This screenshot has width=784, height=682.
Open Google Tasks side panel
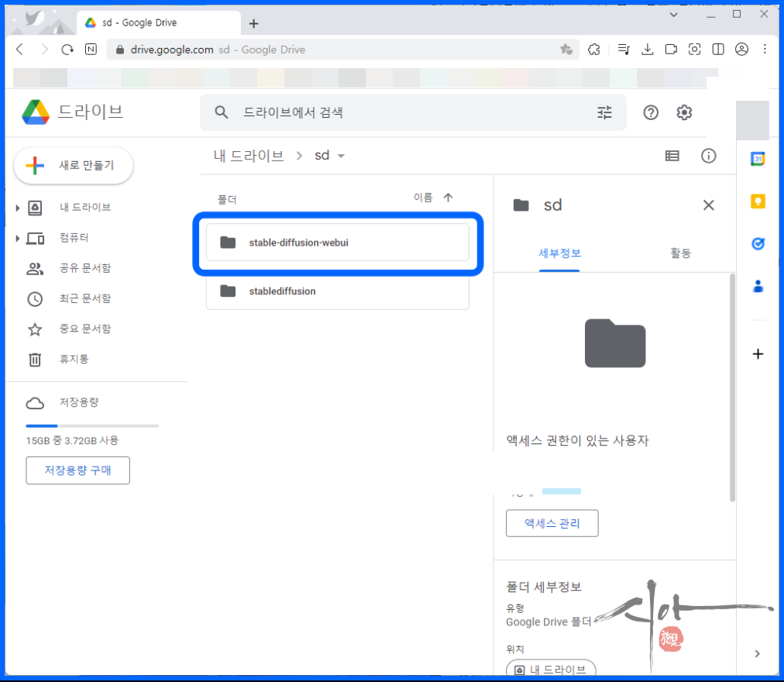coord(758,243)
